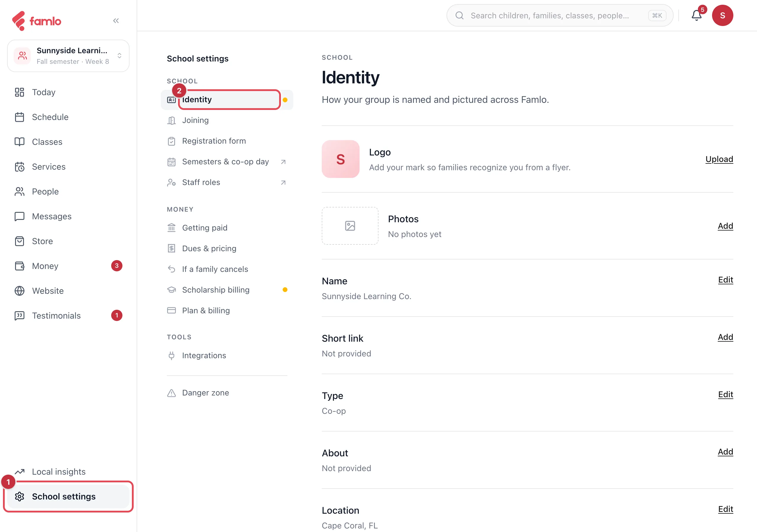Select School settings in the sidebar
Image resolution: width=757 pixels, height=532 pixels.
click(x=68, y=497)
